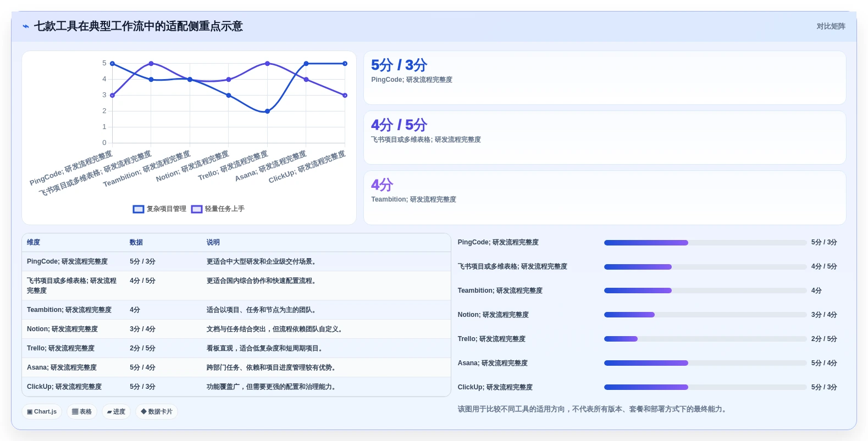Click the PingCode progress bar
The height and width of the screenshot is (441, 868).
pos(705,243)
